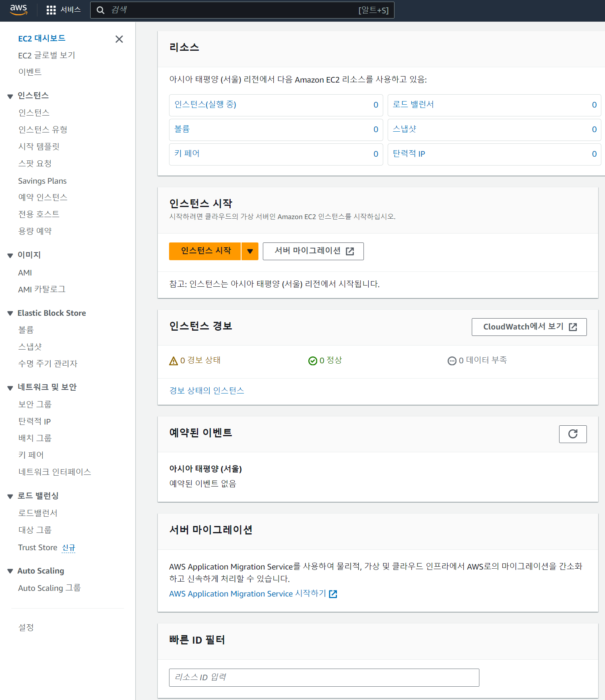Collapse the Elastic Block Store section
The height and width of the screenshot is (700, 605).
[10, 313]
